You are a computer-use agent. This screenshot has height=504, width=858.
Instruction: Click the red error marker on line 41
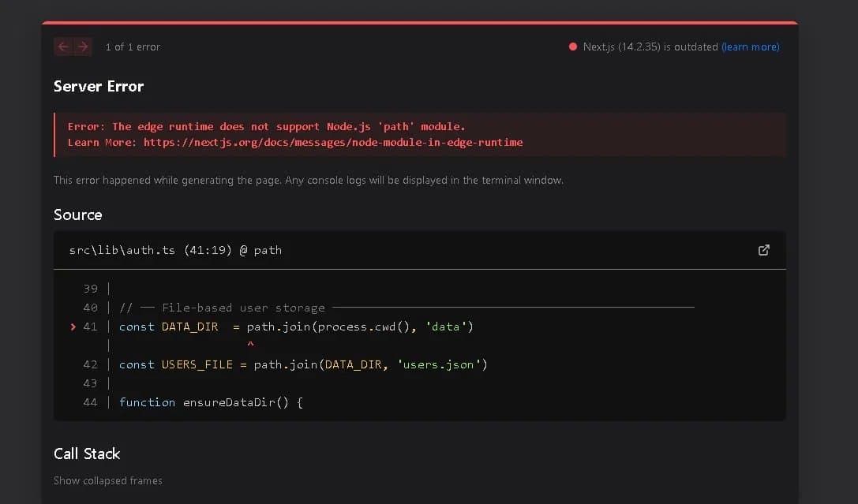[x=73, y=327]
